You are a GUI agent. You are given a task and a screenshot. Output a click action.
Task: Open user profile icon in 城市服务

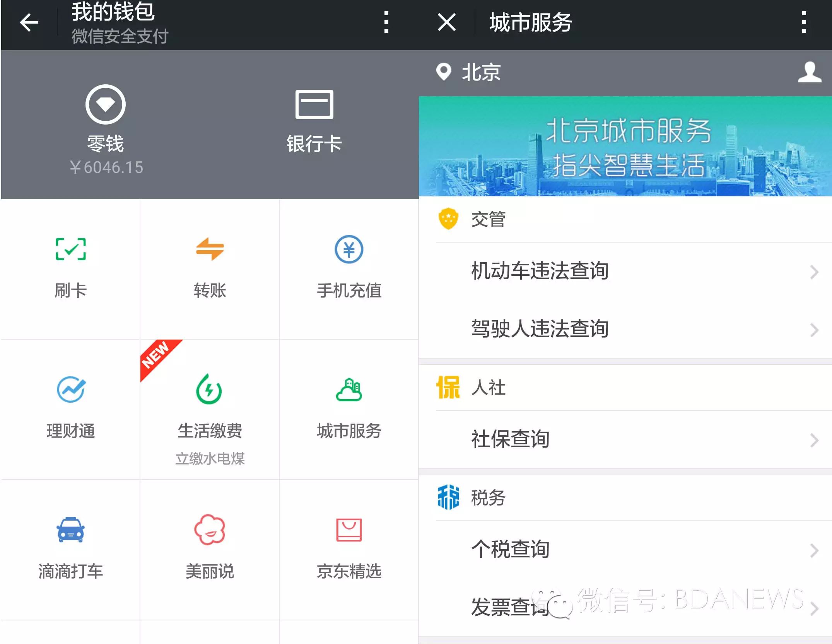[x=810, y=72]
